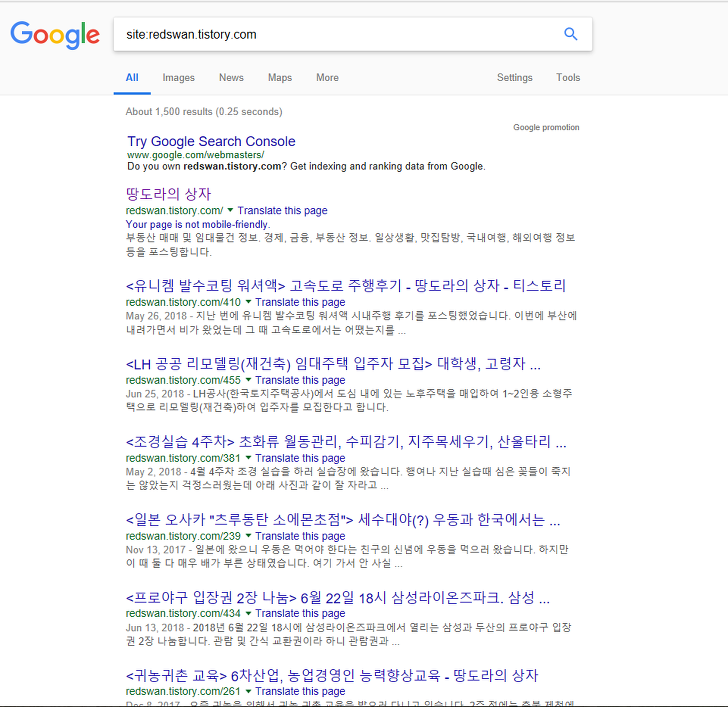Open the Try Google Search Console link
The image size is (728, 707).
pos(211,141)
